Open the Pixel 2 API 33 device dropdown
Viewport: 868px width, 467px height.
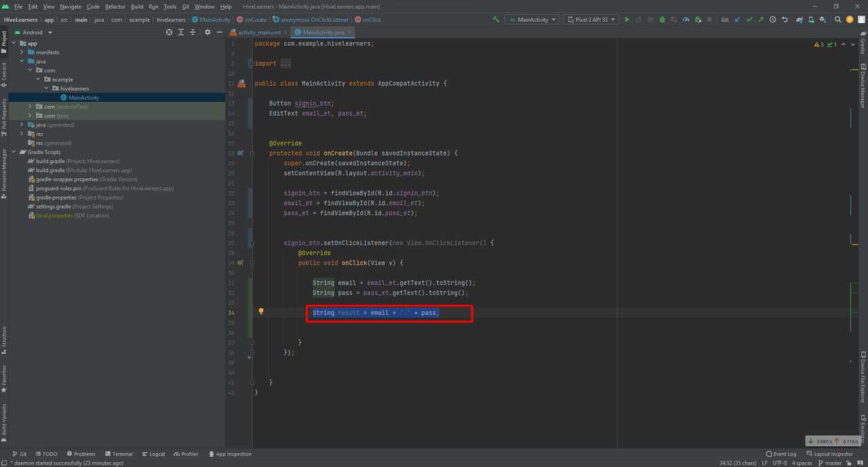tap(591, 20)
